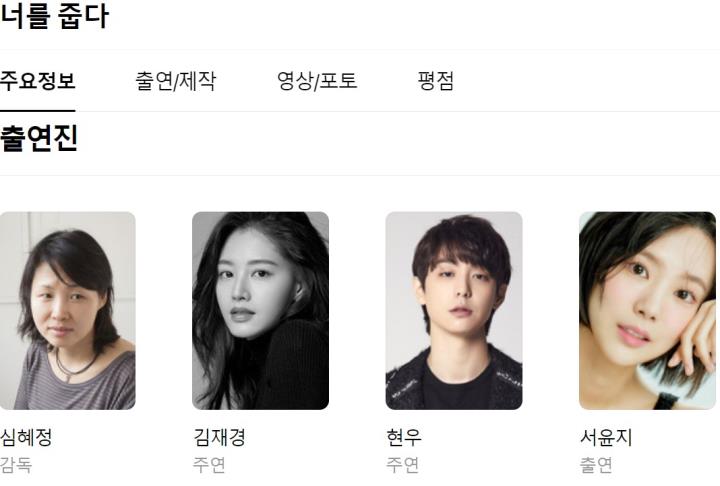This screenshot has width=720, height=486.
Task: Click the divider line below 출연진 heading
Action: coord(360,175)
